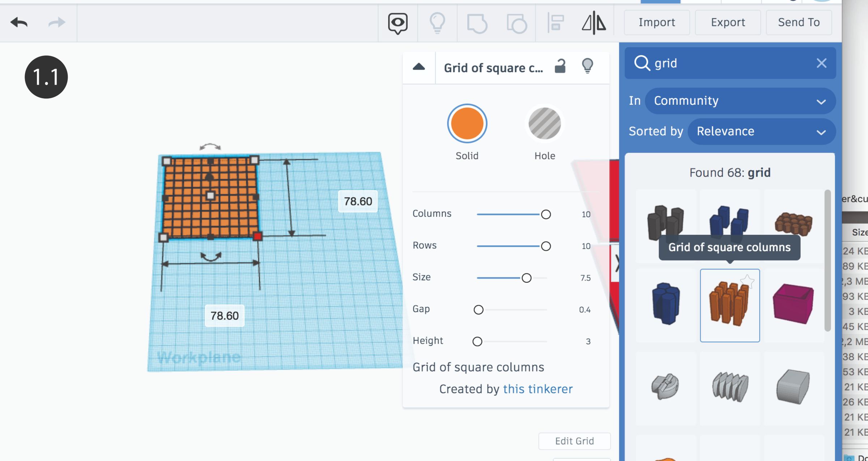
Task: Select the striped Hole option
Action: click(x=545, y=124)
